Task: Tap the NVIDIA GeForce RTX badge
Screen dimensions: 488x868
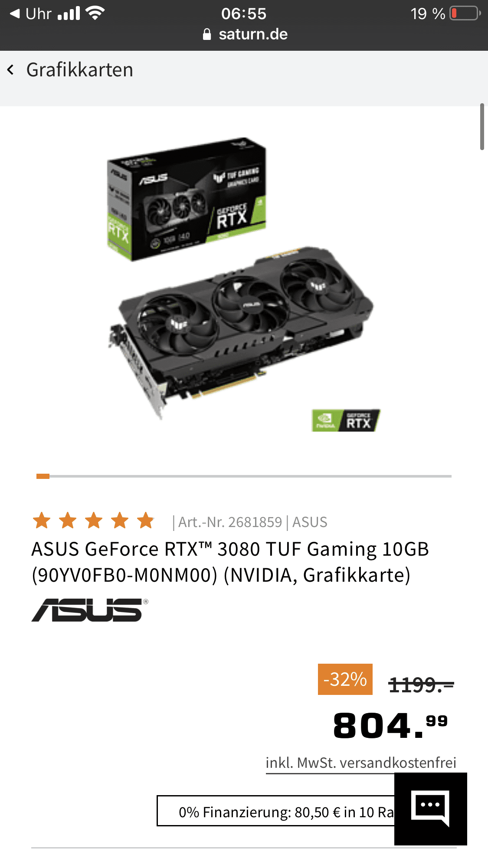Action: [x=346, y=420]
